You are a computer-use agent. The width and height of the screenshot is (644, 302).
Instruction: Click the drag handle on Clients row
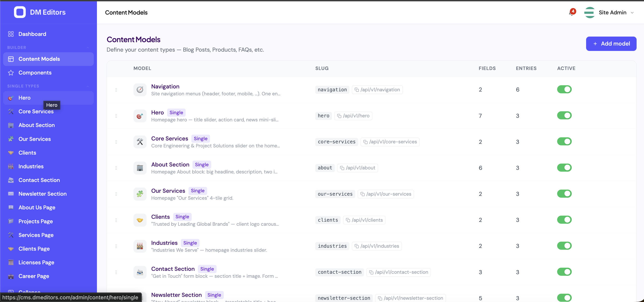[116, 220]
